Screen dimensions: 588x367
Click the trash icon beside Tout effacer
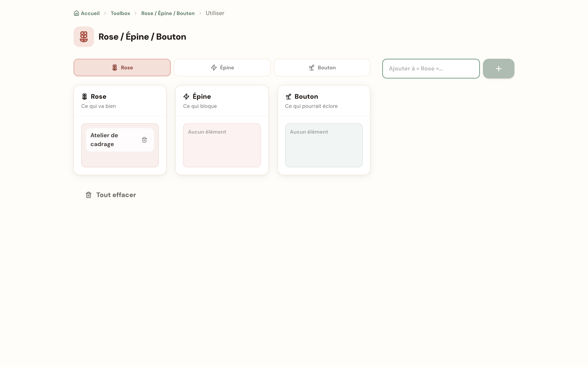point(88,195)
